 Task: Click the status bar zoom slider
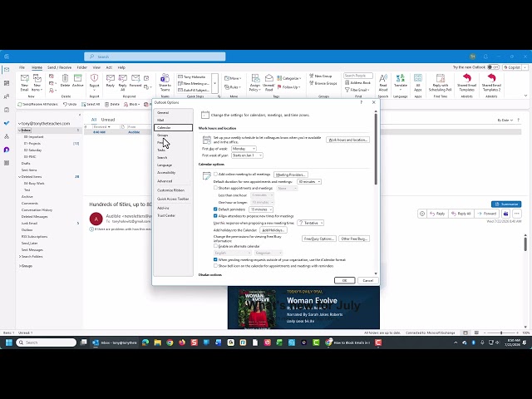500,332
